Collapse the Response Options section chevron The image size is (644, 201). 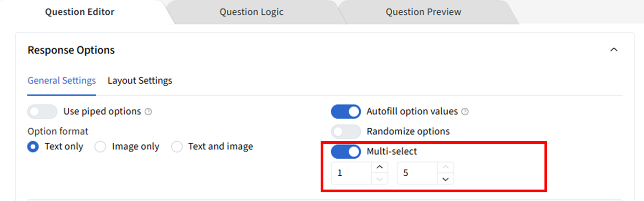pos(614,50)
